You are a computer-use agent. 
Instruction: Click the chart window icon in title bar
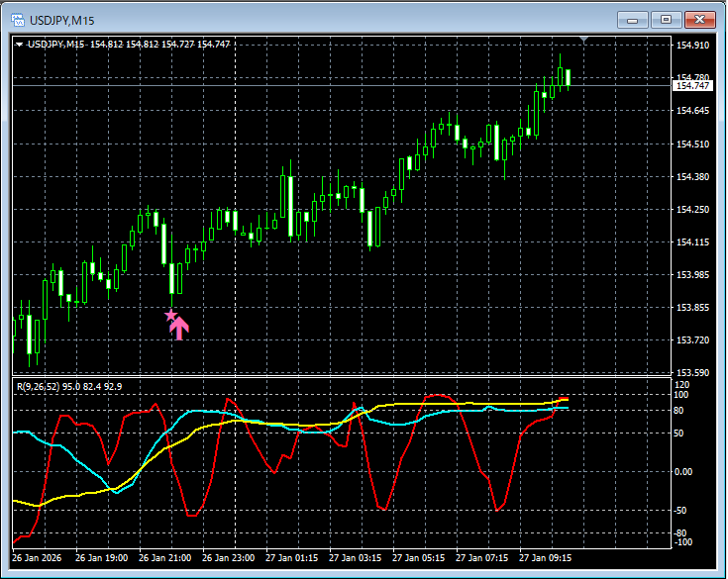tap(18, 19)
